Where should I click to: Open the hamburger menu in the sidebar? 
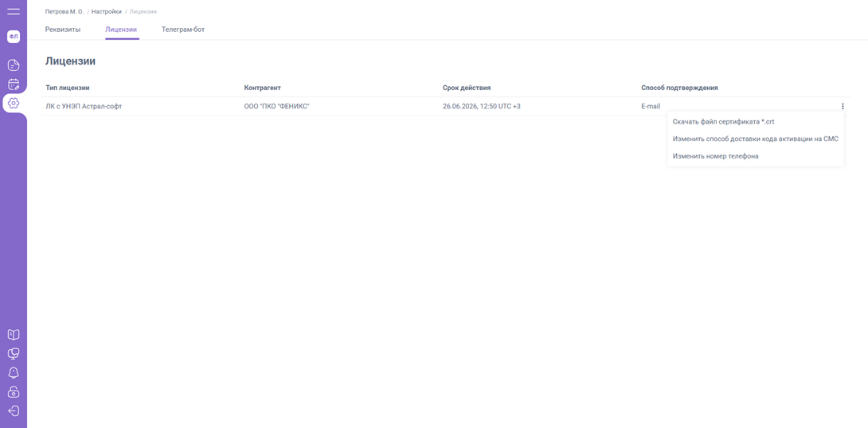14,11
